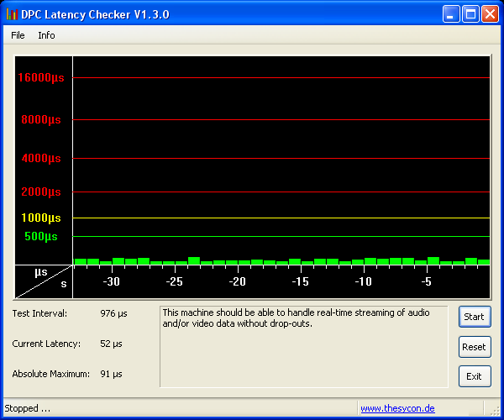
Task: Click the Stopped status bar text
Action: click(x=28, y=408)
